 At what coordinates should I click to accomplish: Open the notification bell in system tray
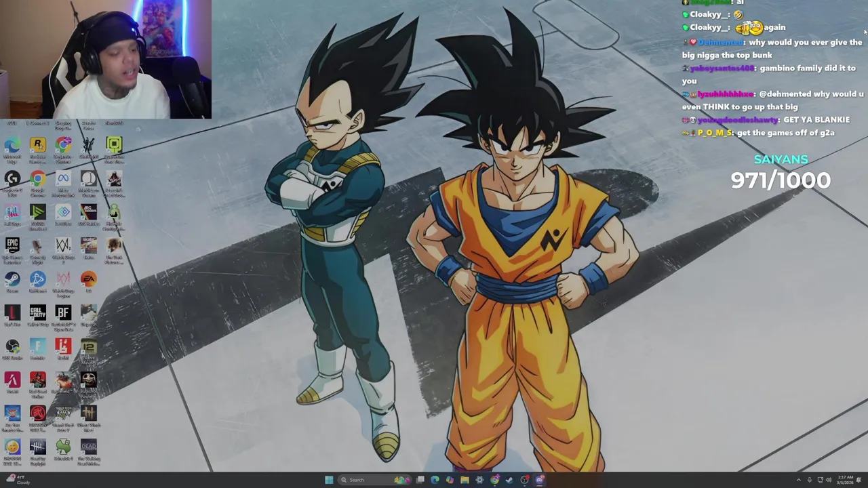point(859,480)
